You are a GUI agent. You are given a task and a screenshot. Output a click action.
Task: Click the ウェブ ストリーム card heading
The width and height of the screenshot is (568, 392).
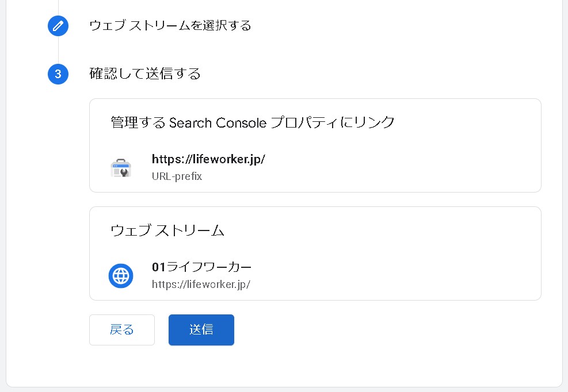(167, 230)
